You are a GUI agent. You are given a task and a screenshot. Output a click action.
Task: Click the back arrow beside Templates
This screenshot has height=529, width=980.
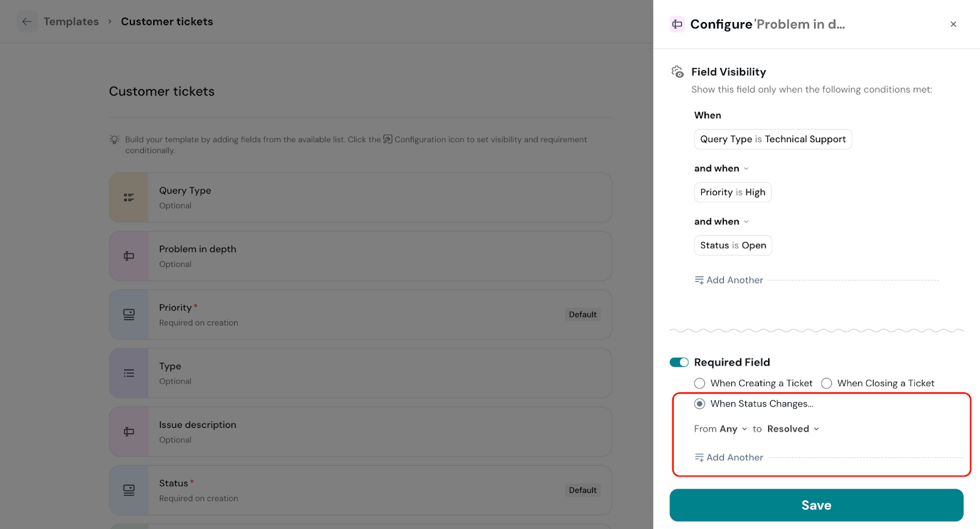(x=27, y=21)
